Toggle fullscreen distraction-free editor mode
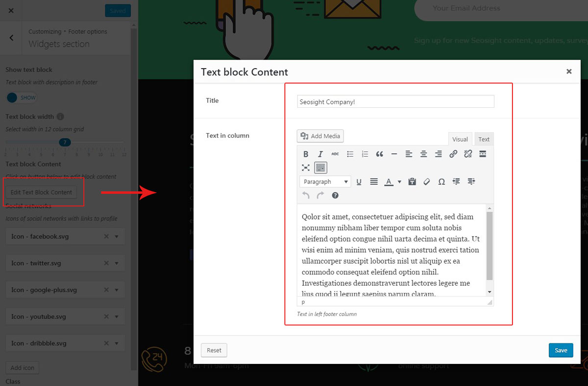Viewport: 588px width, 386px height. click(x=306, y=168)
